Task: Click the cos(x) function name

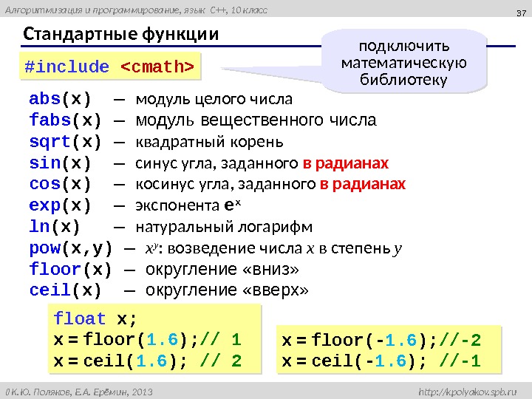Action: coord(60,184)
